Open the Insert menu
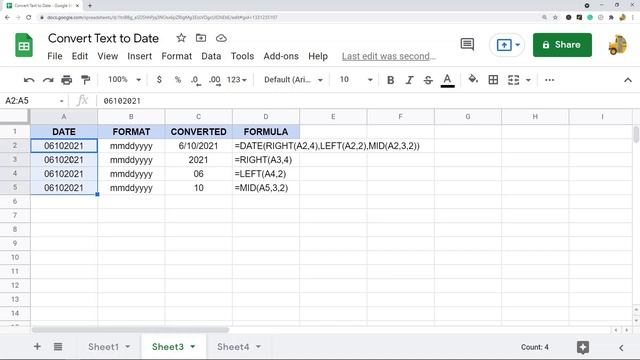 point(140,56)
